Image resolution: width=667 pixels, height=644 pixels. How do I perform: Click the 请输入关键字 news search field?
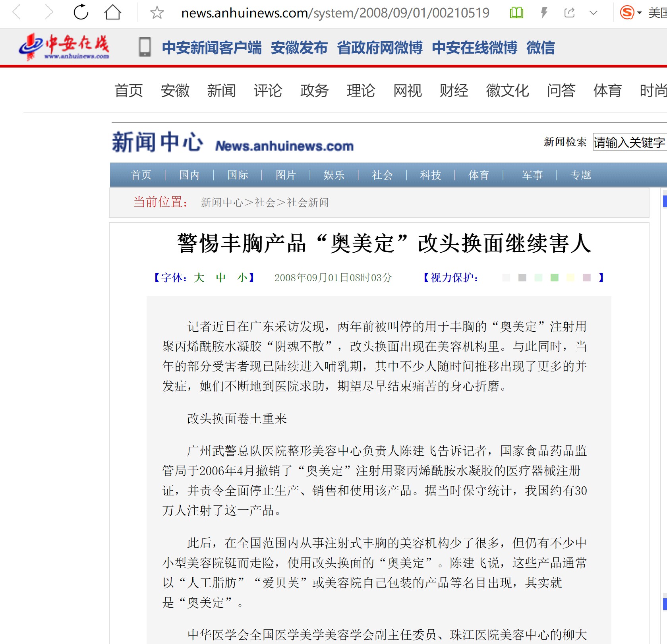pyautogui.click(x=630, y=142)
